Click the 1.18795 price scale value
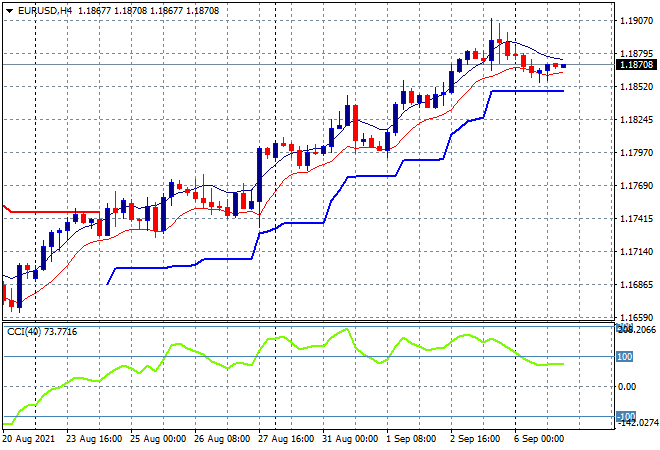 (636, 53)
